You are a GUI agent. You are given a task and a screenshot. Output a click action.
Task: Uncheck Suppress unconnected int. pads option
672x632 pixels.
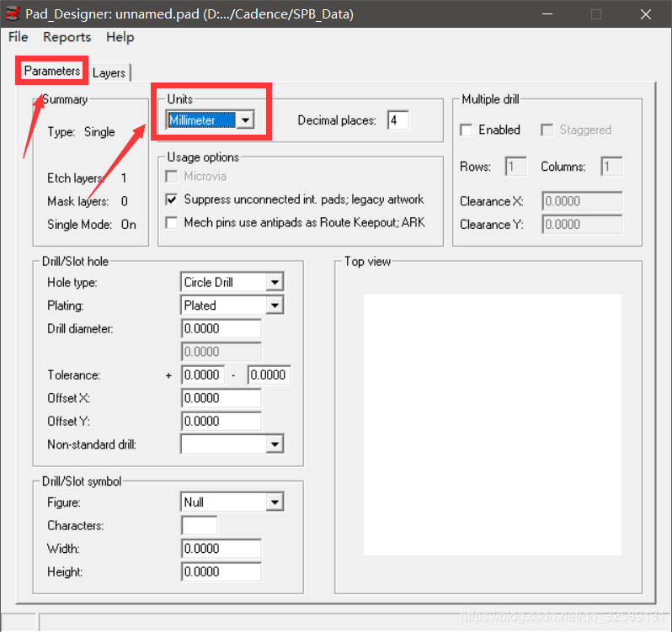coord(172,199)
